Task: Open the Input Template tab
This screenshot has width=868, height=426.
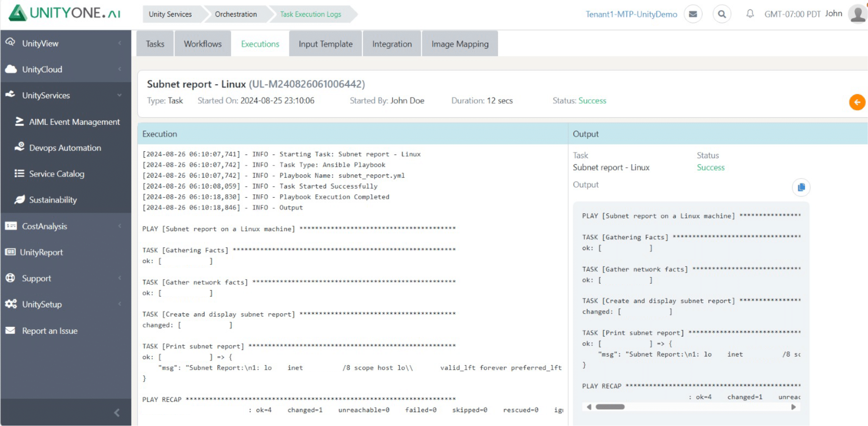Action: [x=326, y=44]
